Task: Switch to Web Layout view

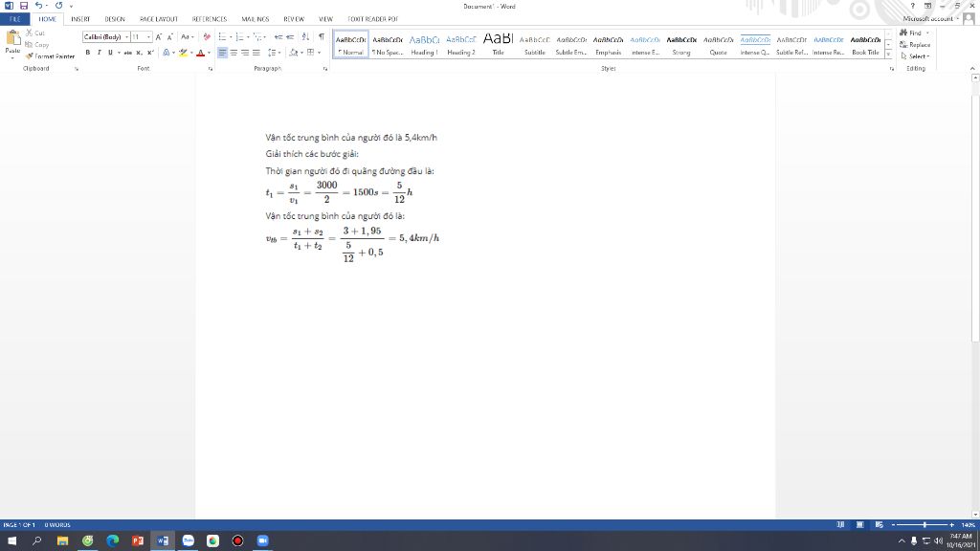Action: pyautogui.click(x=880, y=525)
